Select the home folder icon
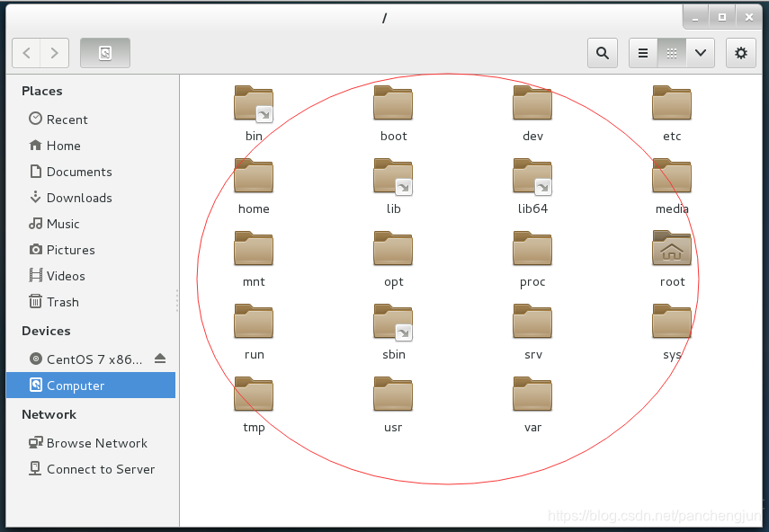Screen dimensions: 769x532 254,176
